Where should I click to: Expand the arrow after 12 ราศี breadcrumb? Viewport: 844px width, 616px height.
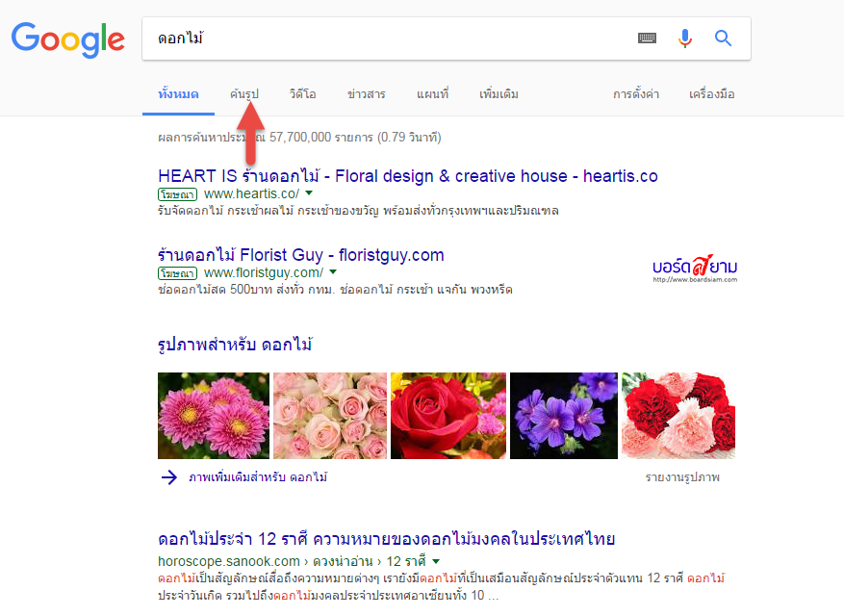434,562
